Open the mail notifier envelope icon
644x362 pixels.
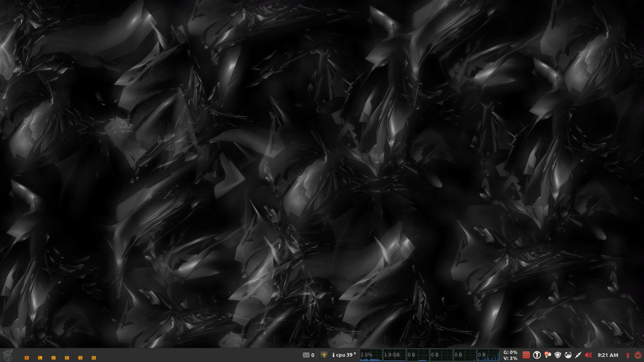click(x=306, y=355)
